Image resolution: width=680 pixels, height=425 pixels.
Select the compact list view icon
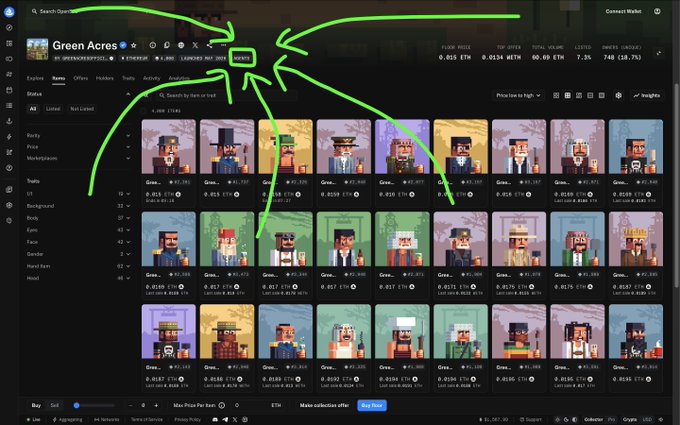pos(590,95)
